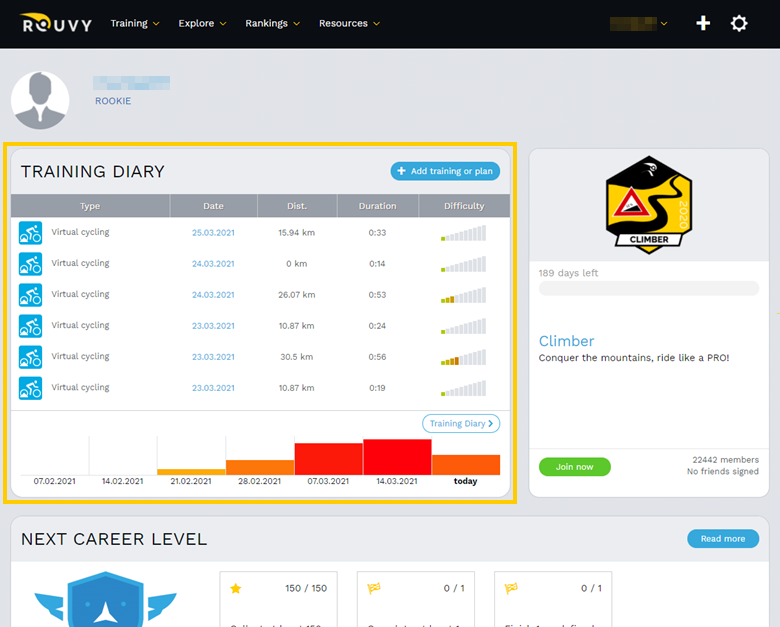Join the Climber challenge now

click(x=575, y=467)
